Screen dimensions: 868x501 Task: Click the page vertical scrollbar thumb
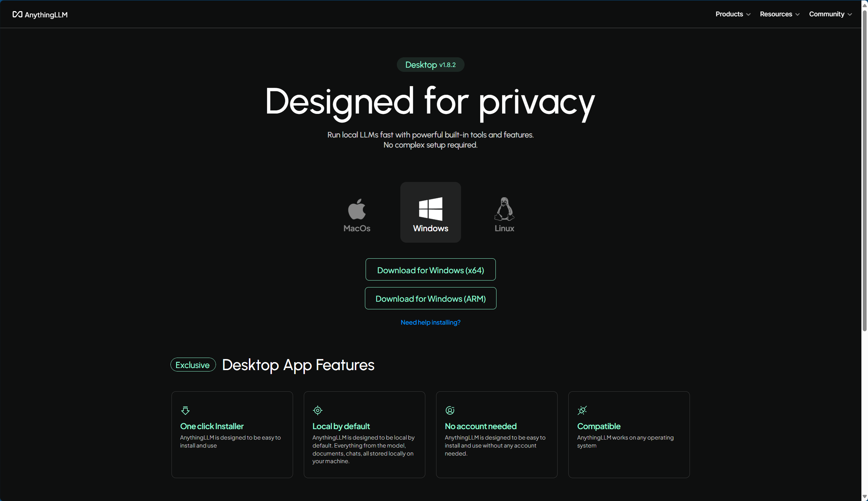pos(865,170)
